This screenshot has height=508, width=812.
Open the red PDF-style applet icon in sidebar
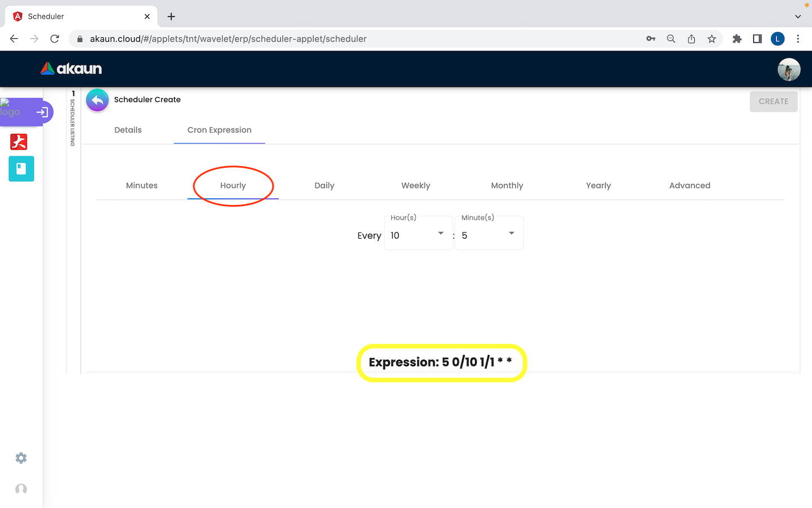tap(19, 142)
